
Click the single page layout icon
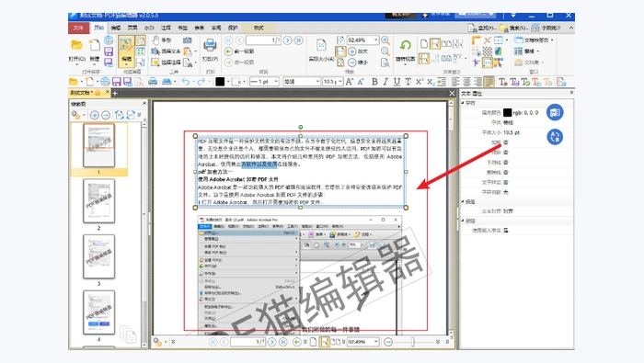point(424,43)
